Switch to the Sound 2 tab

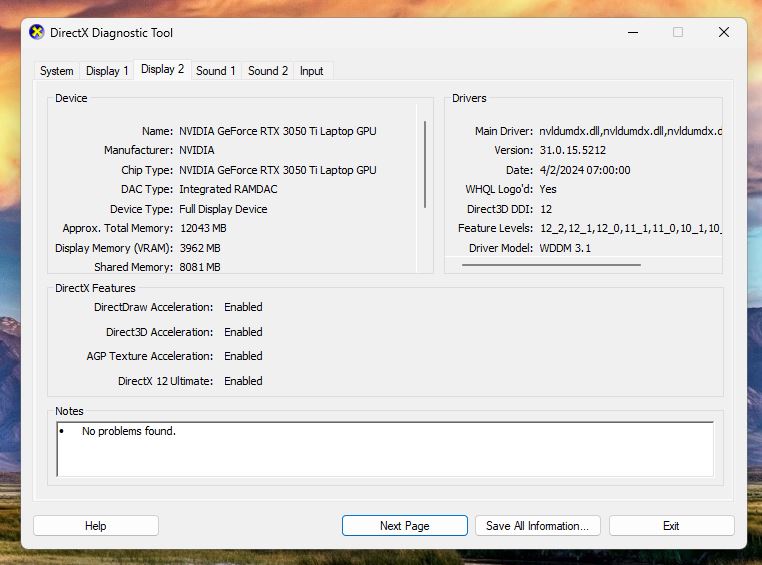point(267,71)
